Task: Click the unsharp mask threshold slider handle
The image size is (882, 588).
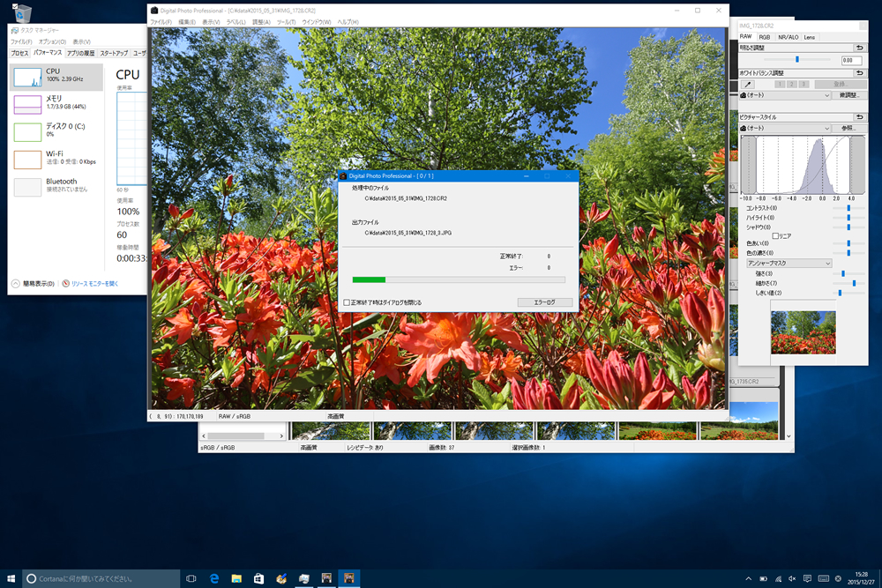Action: click(x=840, y=293)
